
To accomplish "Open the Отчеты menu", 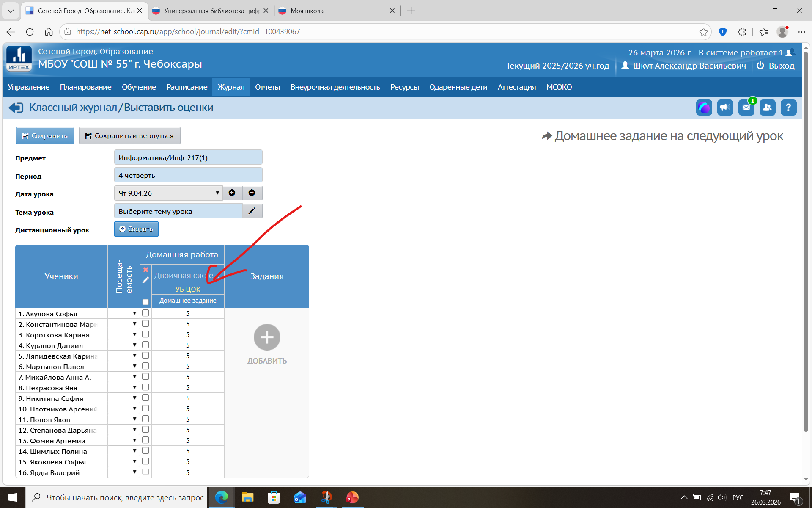I will 267,87.
